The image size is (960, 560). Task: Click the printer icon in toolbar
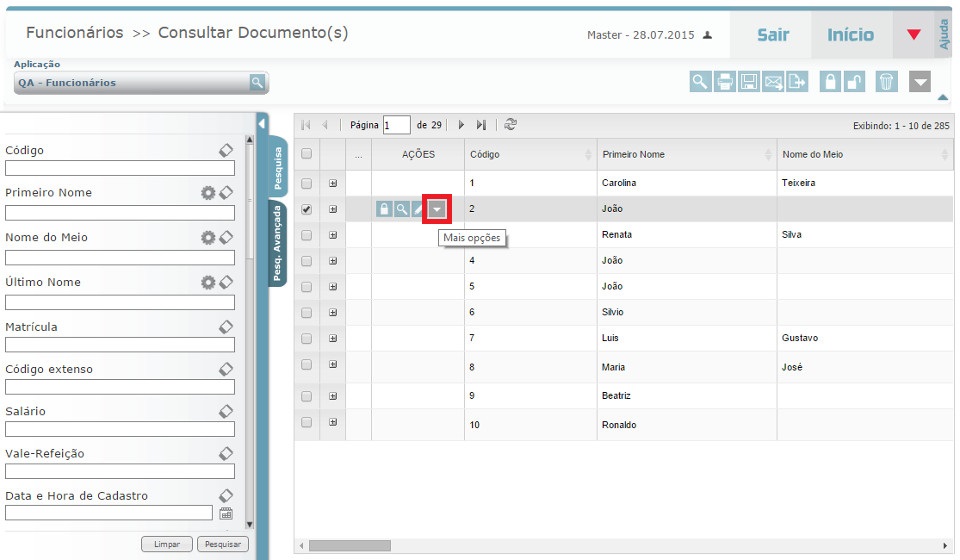[x=724, y=81]
